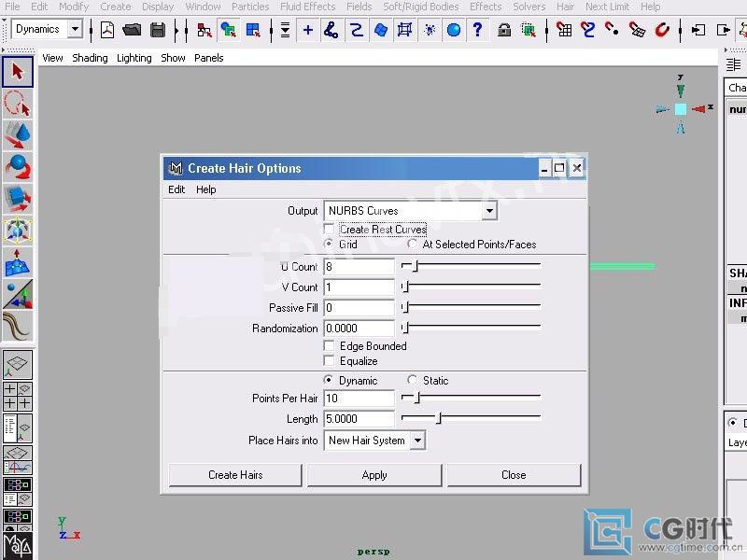Click the lock selection icon
The width and height of the screenshot is (747, 560).
504,31
